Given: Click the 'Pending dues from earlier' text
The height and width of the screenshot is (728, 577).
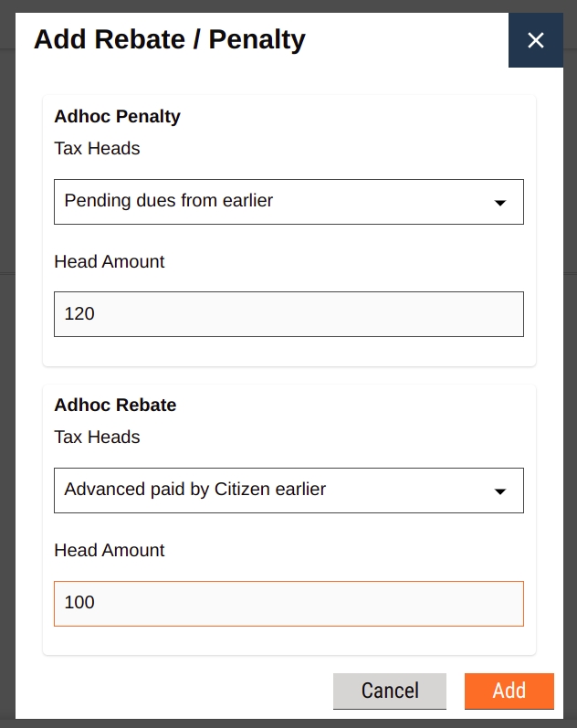Looking at the screenshot, I should pyautogui.click(x=169, y=200).
